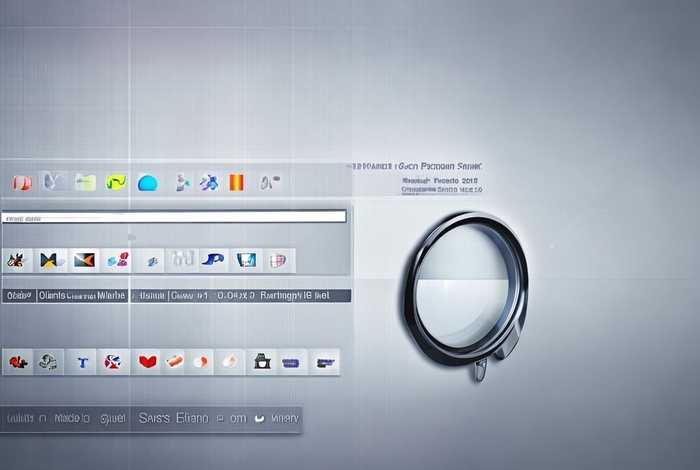Click the "Eliano" label in the bottom bar
The image size is (700, 470).
tap(191, 418)
